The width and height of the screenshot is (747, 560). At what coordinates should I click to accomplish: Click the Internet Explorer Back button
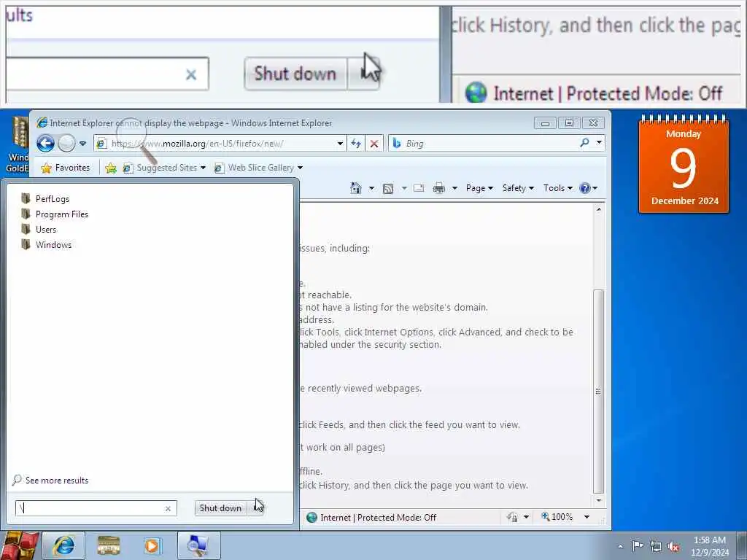click(x=45, y=144)
